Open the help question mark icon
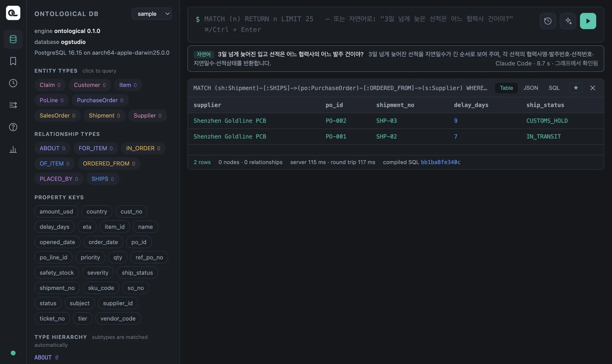 13,127
